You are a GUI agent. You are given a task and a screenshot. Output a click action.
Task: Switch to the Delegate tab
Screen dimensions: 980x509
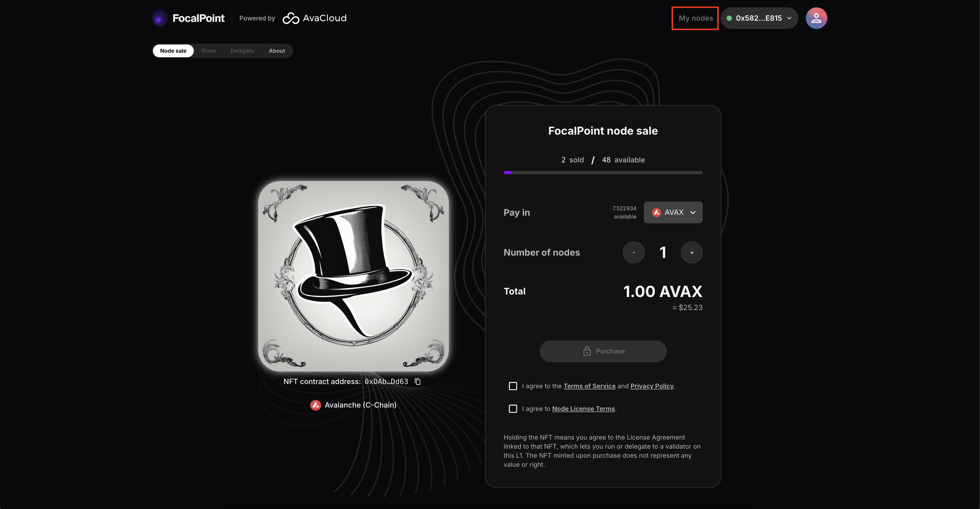pyautogui.click(x=242, y=51)
